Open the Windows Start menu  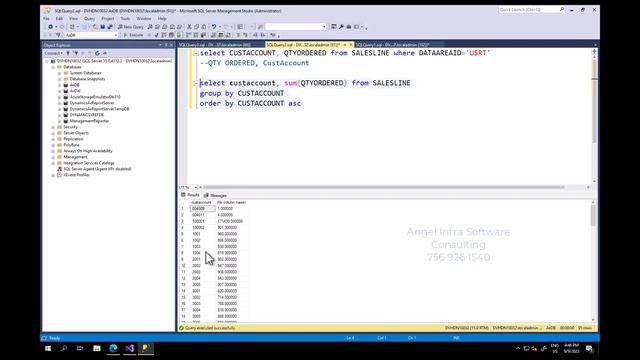click(48, 348)
